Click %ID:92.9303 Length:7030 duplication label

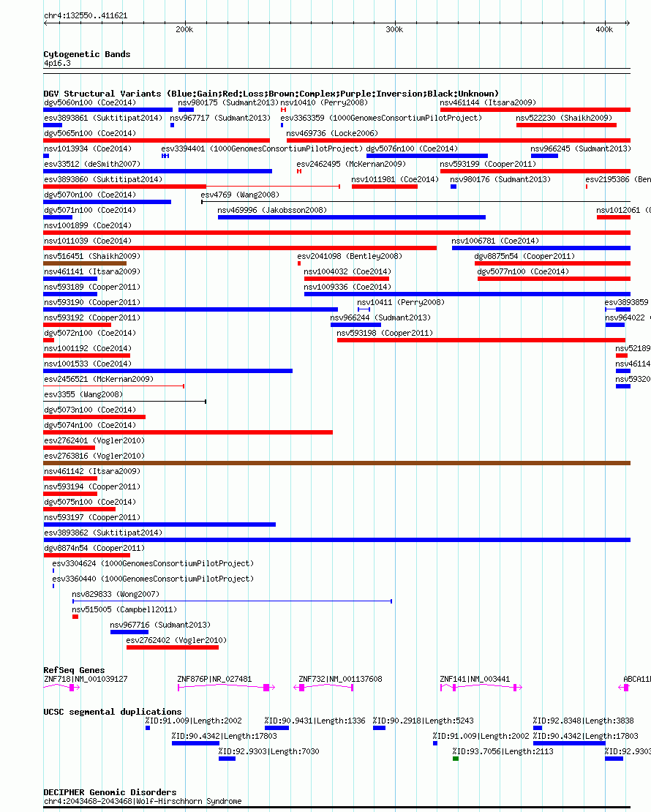[x=268, y=751]
